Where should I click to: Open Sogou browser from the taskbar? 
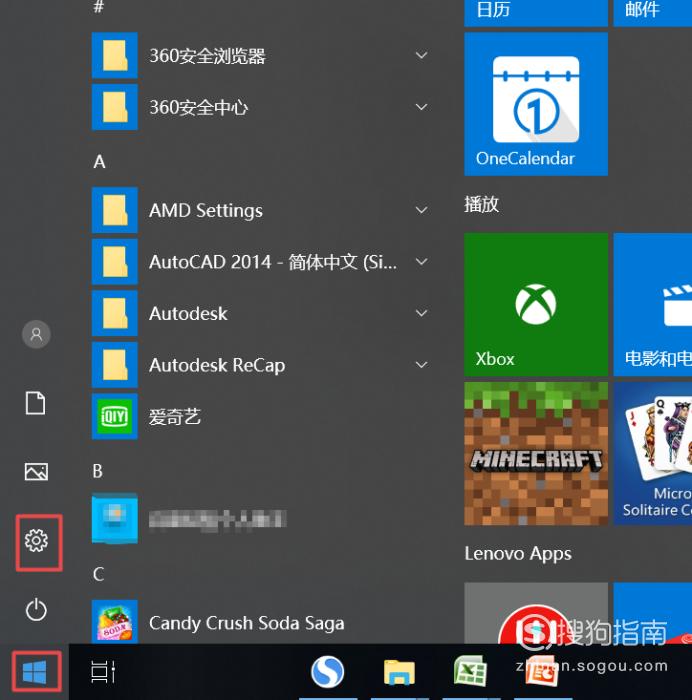pos(328,672)
